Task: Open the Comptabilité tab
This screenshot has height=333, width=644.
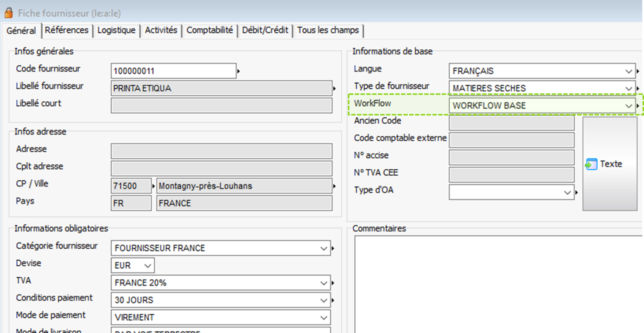Action: (x=209, y=30)
